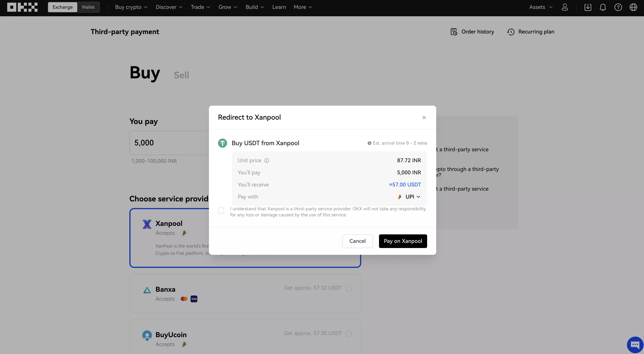The height and width of the screenshot is (354, 644).
Task: Click Get approx. 57.30 USDT text
Action: 313,334
